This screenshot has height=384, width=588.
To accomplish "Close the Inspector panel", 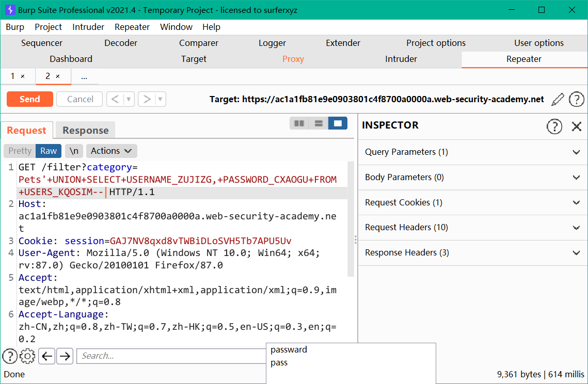I will pyautogui.click(x=576, y=126).
